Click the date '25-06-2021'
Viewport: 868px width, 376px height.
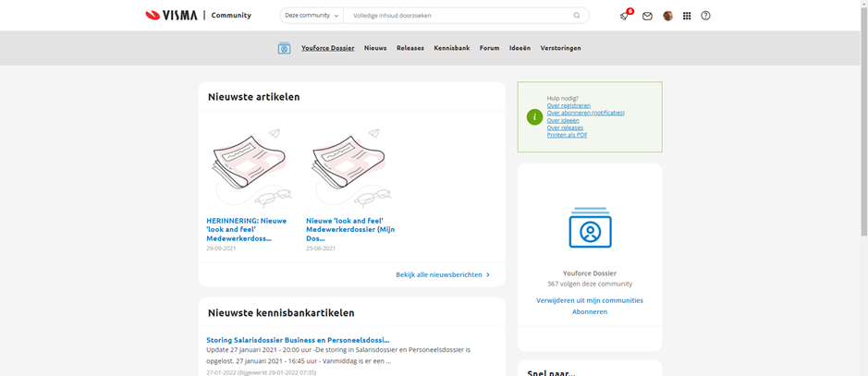click(x=321, y=249)
